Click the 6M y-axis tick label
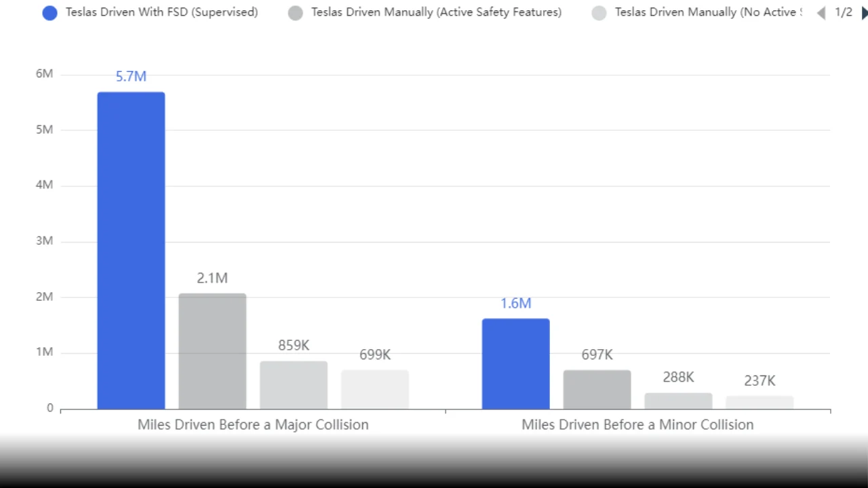 tap(44, 74)
